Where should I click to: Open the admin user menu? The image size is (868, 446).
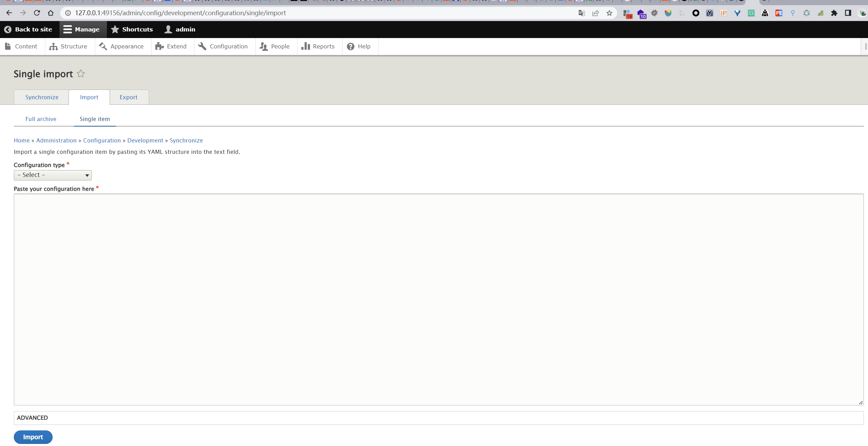(180, 29)
